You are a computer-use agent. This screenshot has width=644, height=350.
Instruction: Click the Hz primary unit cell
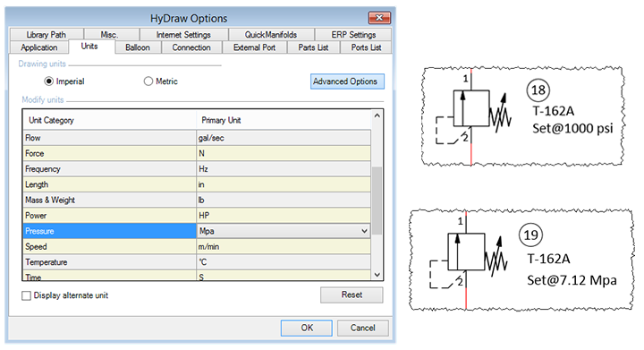[284, 169]
